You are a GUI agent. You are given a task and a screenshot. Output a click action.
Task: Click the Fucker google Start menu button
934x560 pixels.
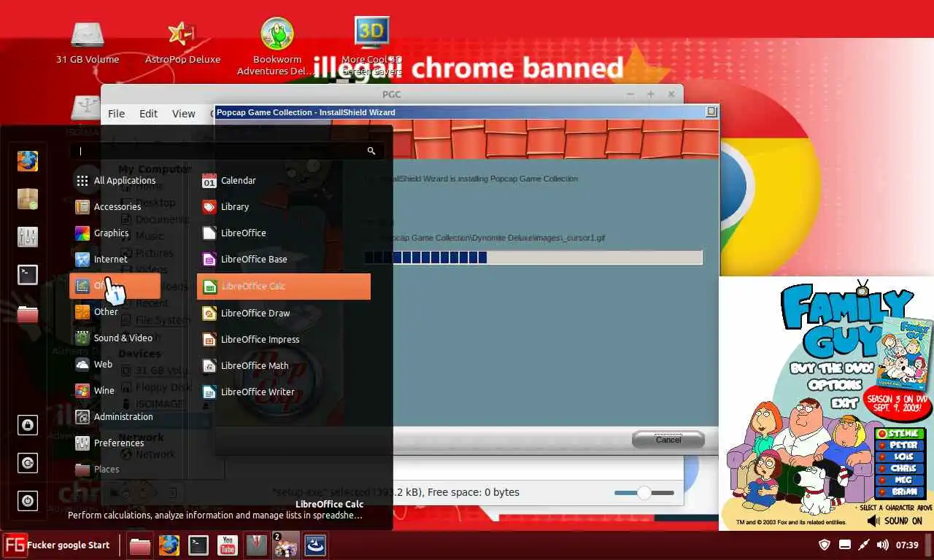click(x=57, y=545)
